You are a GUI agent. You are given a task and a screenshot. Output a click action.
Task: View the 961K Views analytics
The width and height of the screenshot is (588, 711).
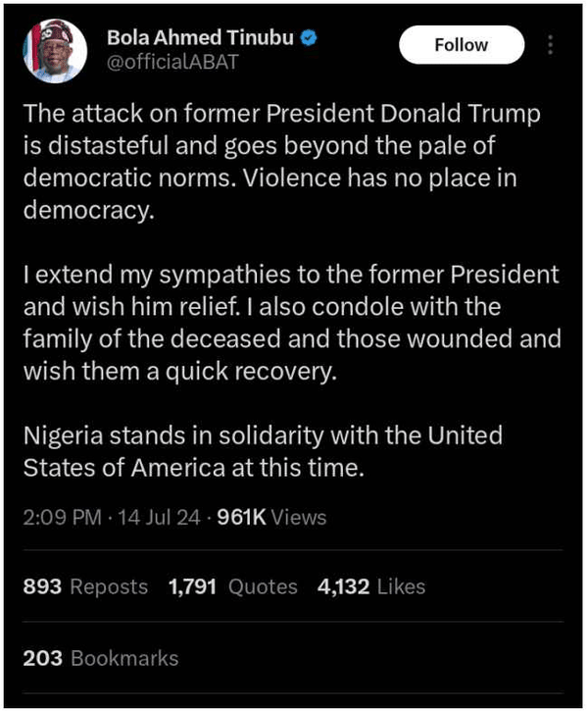[270, 517]
